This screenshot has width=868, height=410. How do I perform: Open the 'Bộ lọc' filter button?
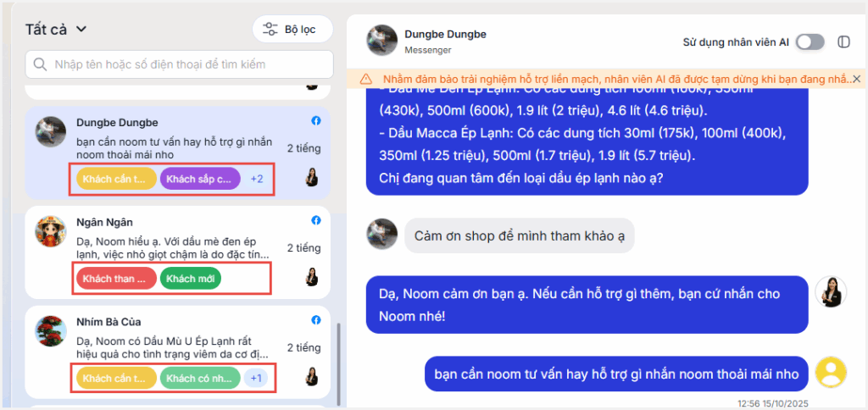click(292, 29)
